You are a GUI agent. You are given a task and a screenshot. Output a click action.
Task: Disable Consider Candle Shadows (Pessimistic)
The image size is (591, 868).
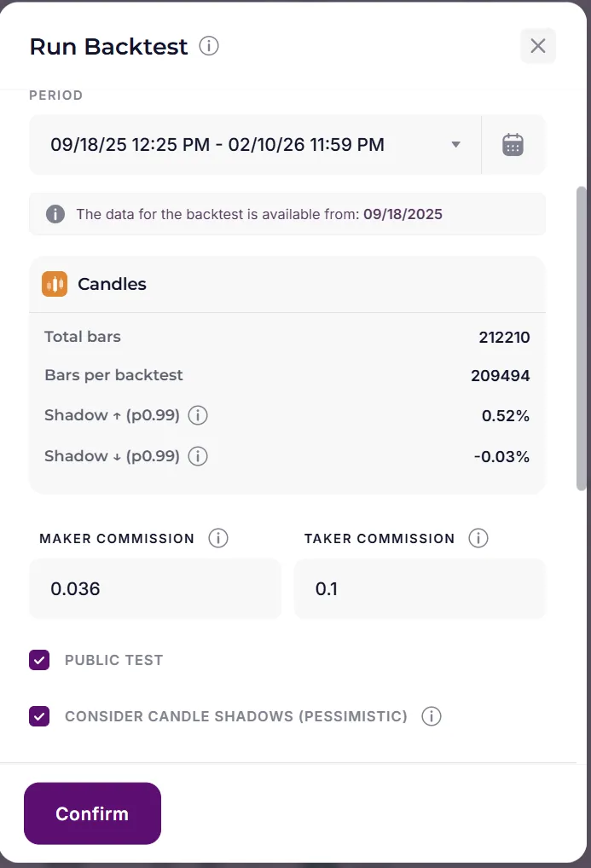coord(38,716)
